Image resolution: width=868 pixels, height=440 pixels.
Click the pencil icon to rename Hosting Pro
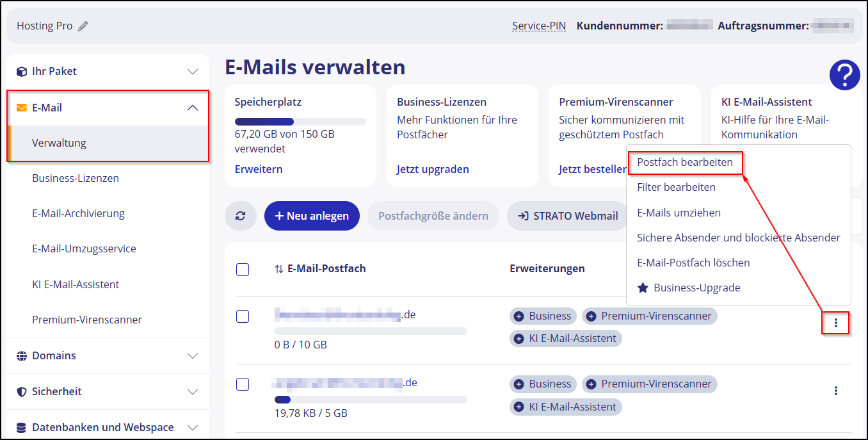pyautogui.click(x=83, y=26)
